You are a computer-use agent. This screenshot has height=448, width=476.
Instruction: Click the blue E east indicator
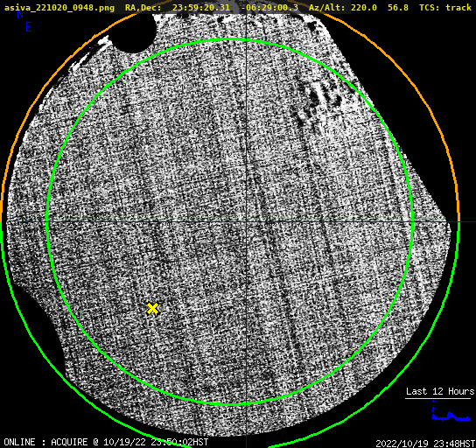[x=28, y=27]
